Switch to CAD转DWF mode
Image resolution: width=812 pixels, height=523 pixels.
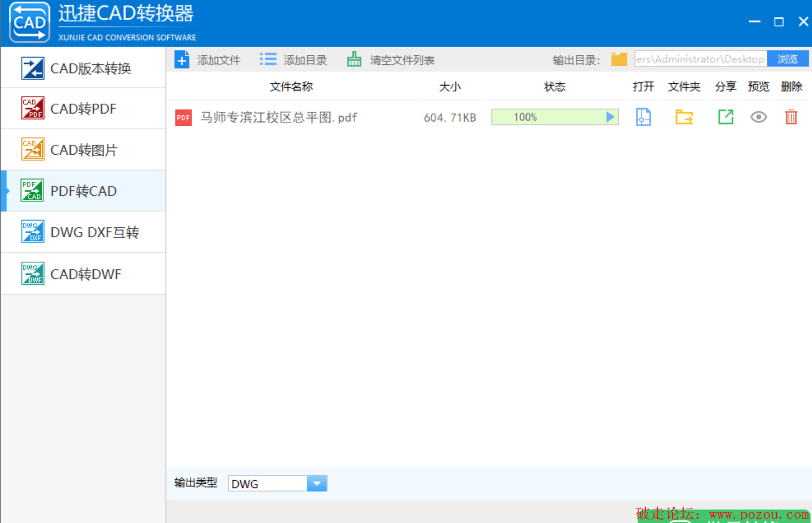83,274
